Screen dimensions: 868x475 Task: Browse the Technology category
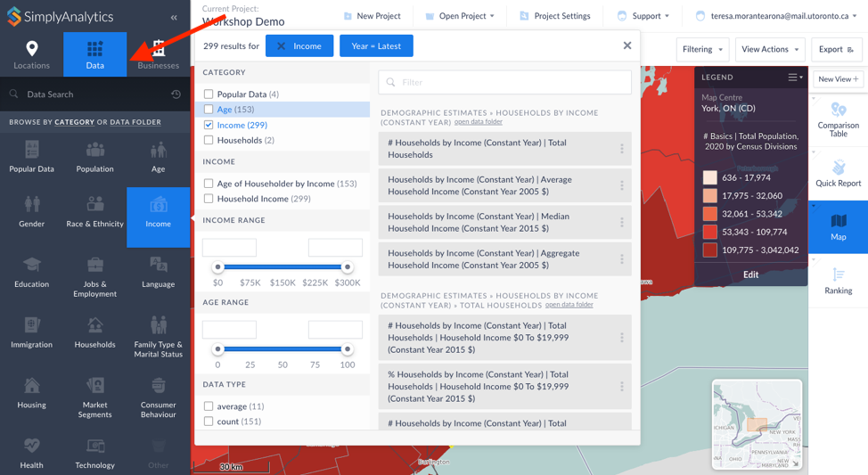click(94, 453)
